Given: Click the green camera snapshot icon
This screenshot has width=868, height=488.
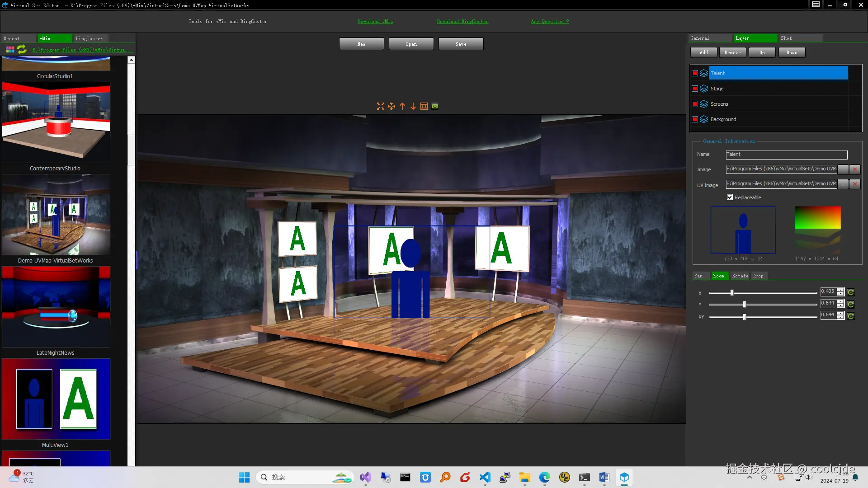Looking at the screenshot, I should (x=435, y=106).
